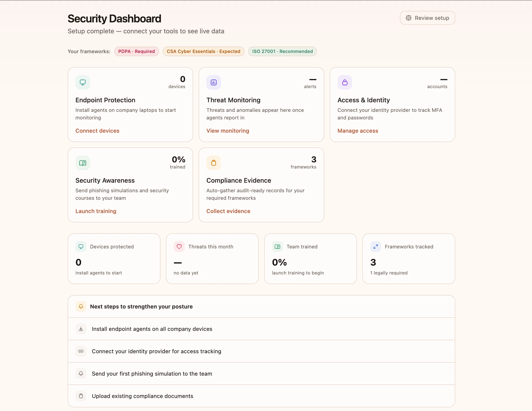The width and height of the screenshot is (532, 411).
Task: Click the 'Your frameworks:' label
Action: click(x=89, y=51)
